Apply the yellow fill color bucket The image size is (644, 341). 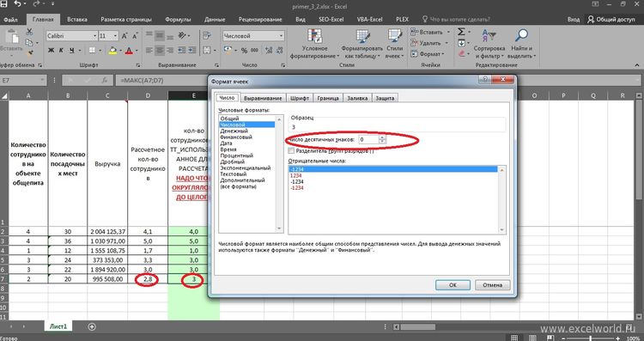tap(112, 51)
